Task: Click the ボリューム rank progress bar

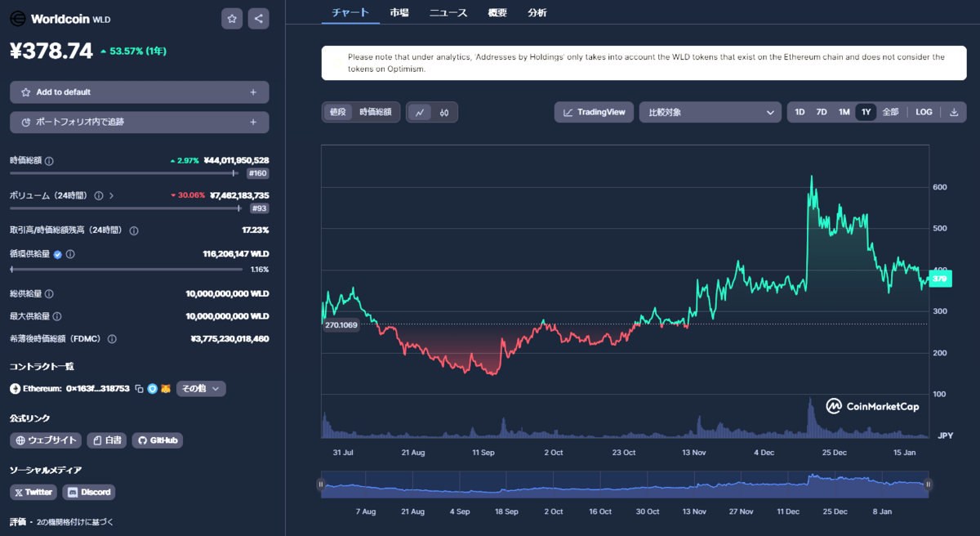Action: click(x=126, y=208)
